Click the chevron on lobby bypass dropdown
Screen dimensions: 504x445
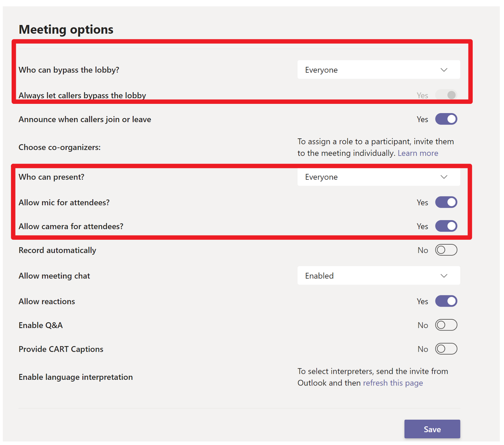(444, 70)
